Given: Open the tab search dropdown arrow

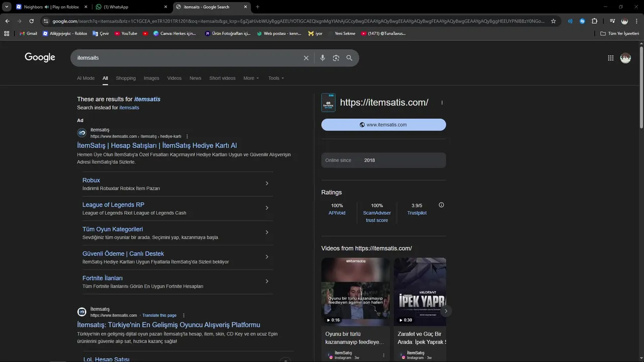Looking at the screenshot, I should 7,7.
